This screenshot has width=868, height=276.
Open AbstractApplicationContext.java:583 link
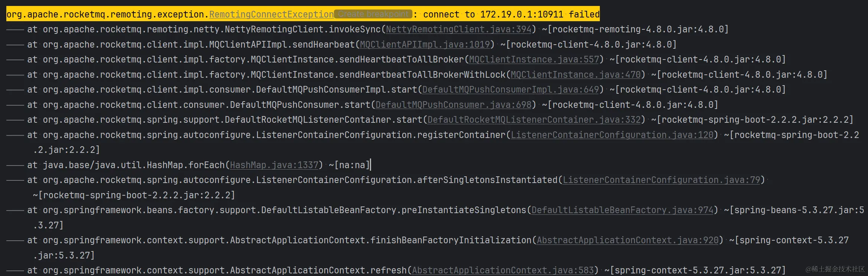[x=503, y=270]
